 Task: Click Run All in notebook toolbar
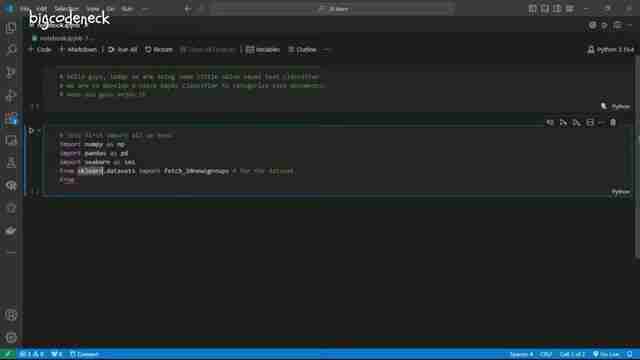click(x=122, y=50)
